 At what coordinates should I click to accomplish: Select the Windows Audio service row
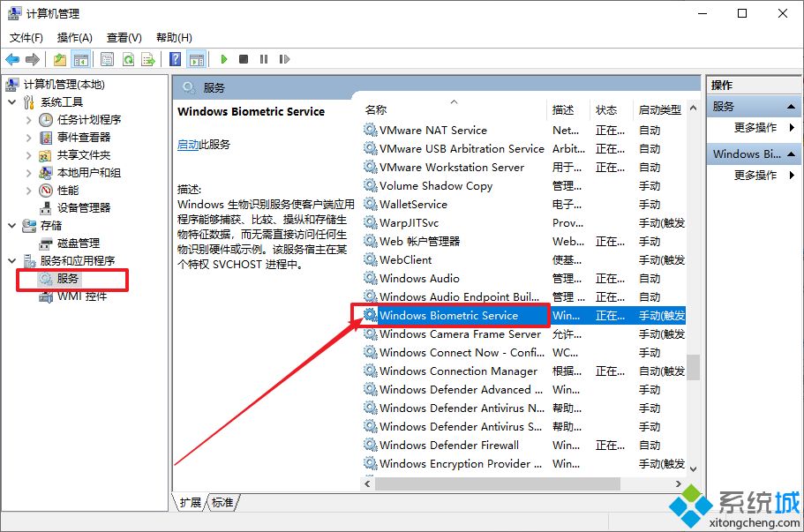[524, 279]
